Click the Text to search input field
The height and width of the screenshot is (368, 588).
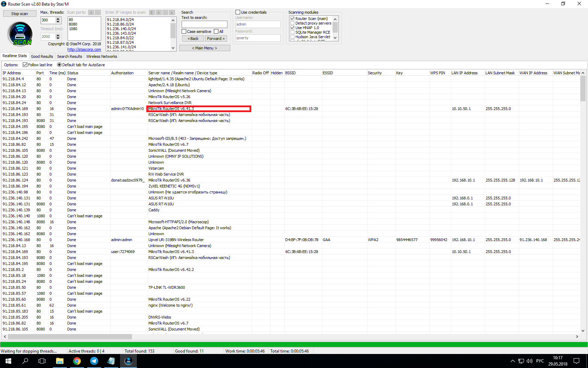coord(204,24)
